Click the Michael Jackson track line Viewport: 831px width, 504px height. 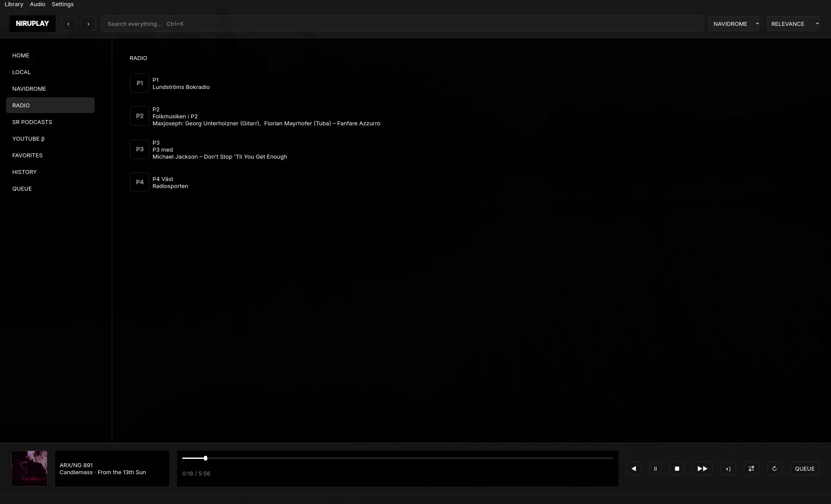(x=220, y=157)
